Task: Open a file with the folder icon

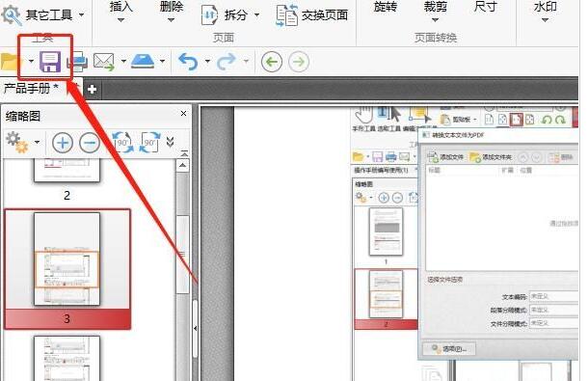Action: (x=11, y=62)
